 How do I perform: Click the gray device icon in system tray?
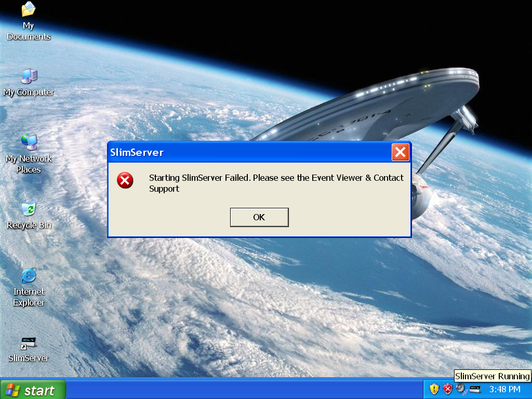pyautogui.click(x=461, y=389)
